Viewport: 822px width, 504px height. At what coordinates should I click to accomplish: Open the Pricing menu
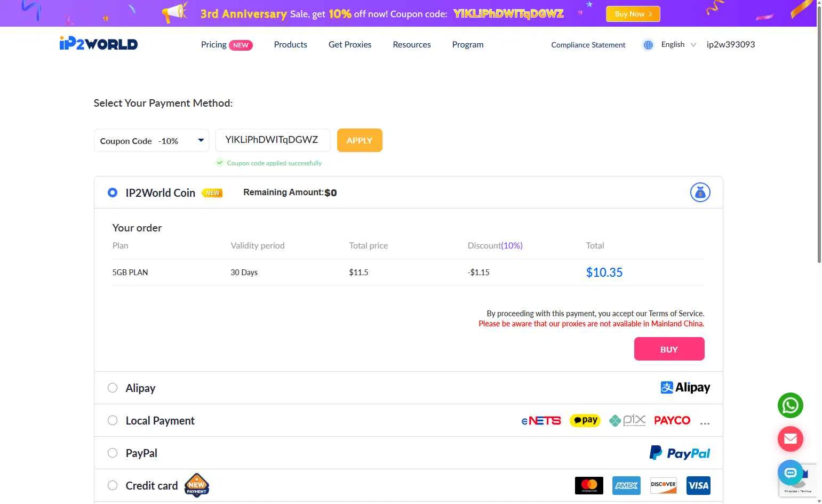213,45
